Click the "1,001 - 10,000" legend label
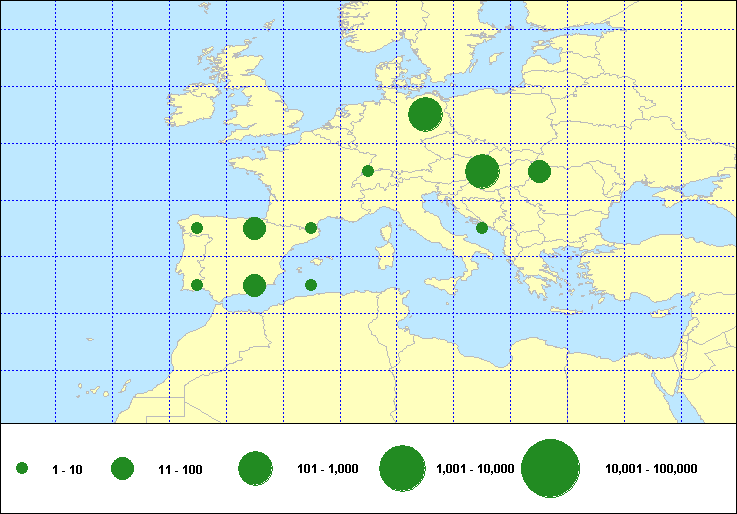This screenshot has height=514, width=737. click(x=475, y=469)
